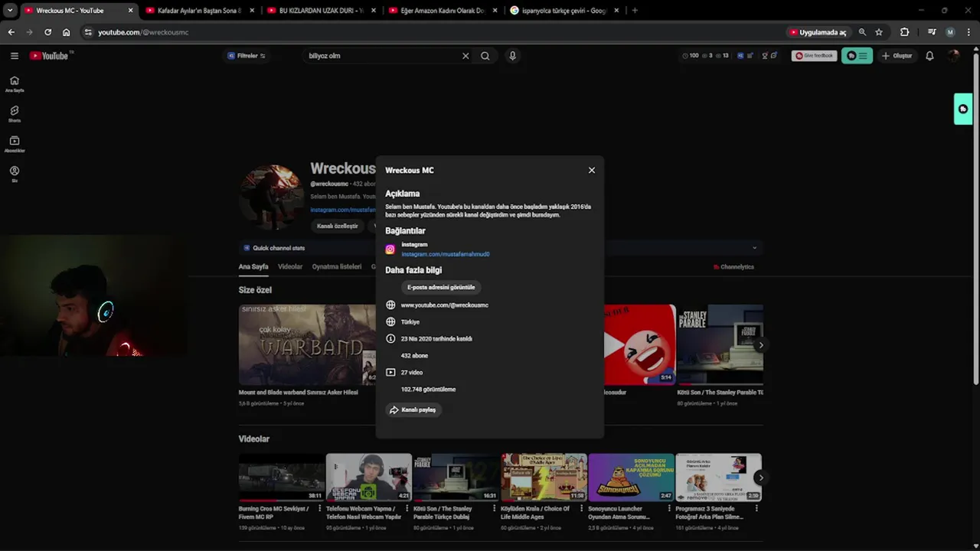Image resolution: width=980 pixels, height=551 pixels.
Task: Open the instagram.com/mustafamahmud0 link in dialog
Action: (445, 254)
